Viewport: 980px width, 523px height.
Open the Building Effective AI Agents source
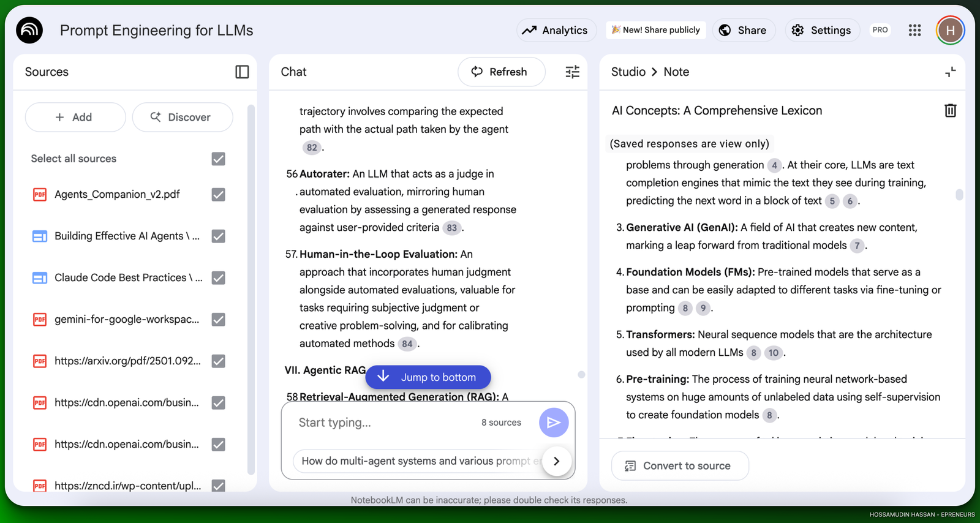tap(127, 236)
